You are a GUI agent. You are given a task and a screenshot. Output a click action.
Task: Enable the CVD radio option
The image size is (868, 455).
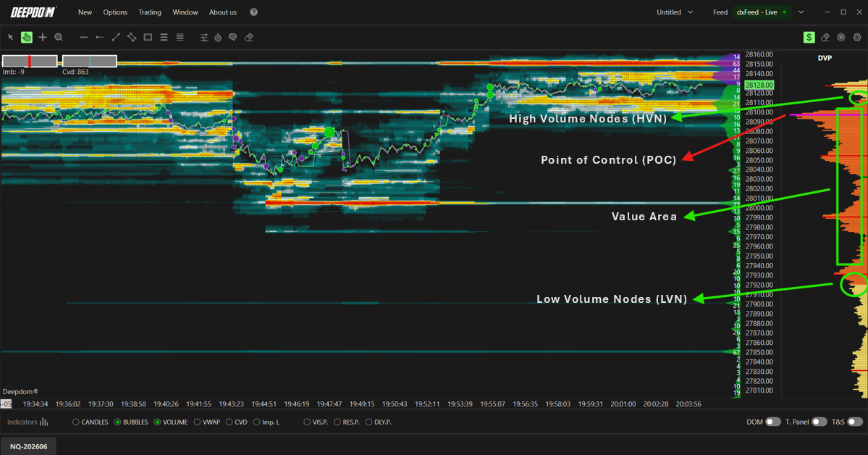click(229, 422)
